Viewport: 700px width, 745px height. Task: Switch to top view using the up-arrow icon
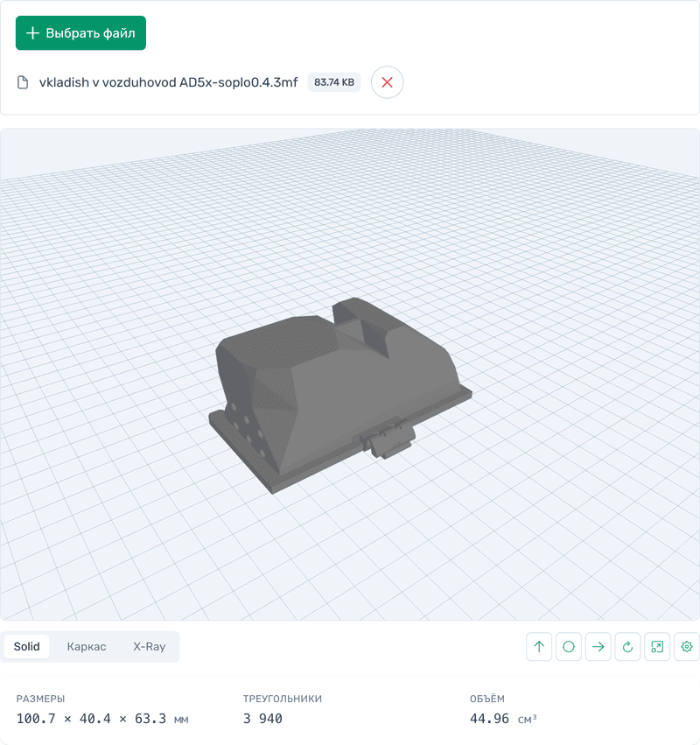pos(539,647)
